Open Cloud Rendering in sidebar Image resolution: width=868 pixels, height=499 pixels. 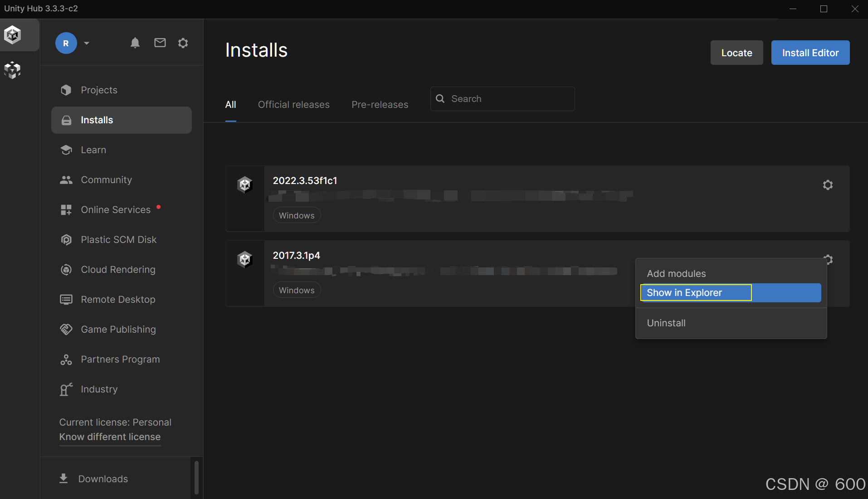(x=122, y=270)
